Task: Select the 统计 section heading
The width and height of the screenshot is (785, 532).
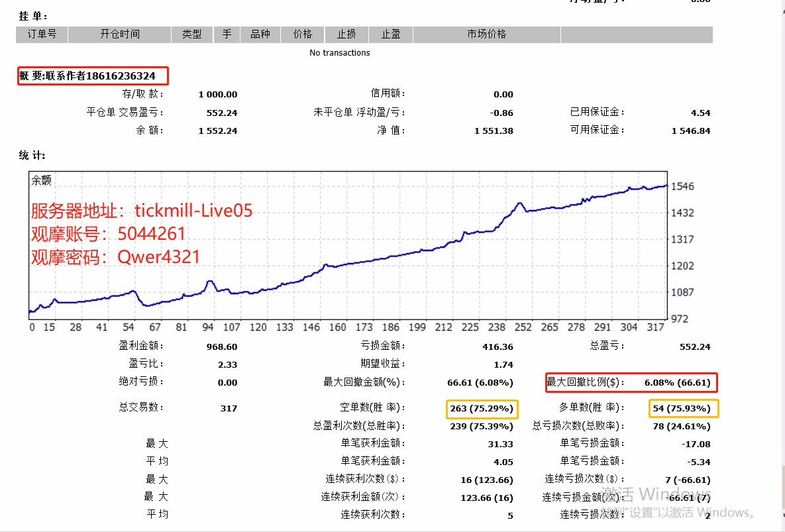Action: 32,155
